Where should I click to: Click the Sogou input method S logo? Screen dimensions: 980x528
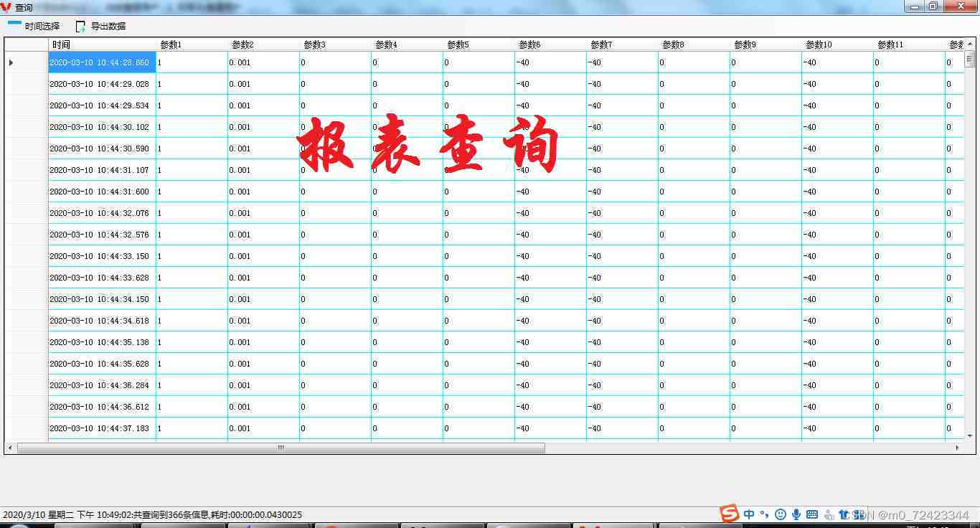point(730,514)
